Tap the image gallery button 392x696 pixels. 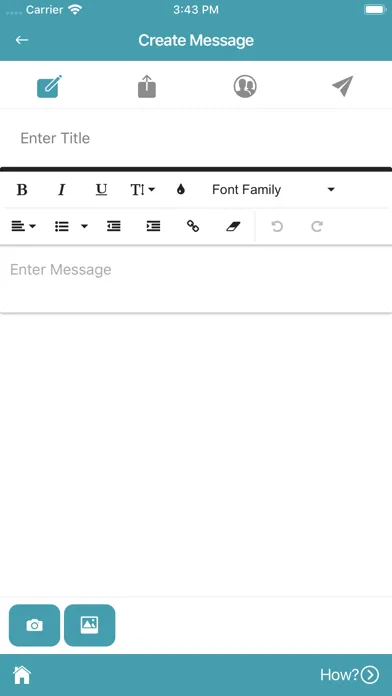[90, 625]
